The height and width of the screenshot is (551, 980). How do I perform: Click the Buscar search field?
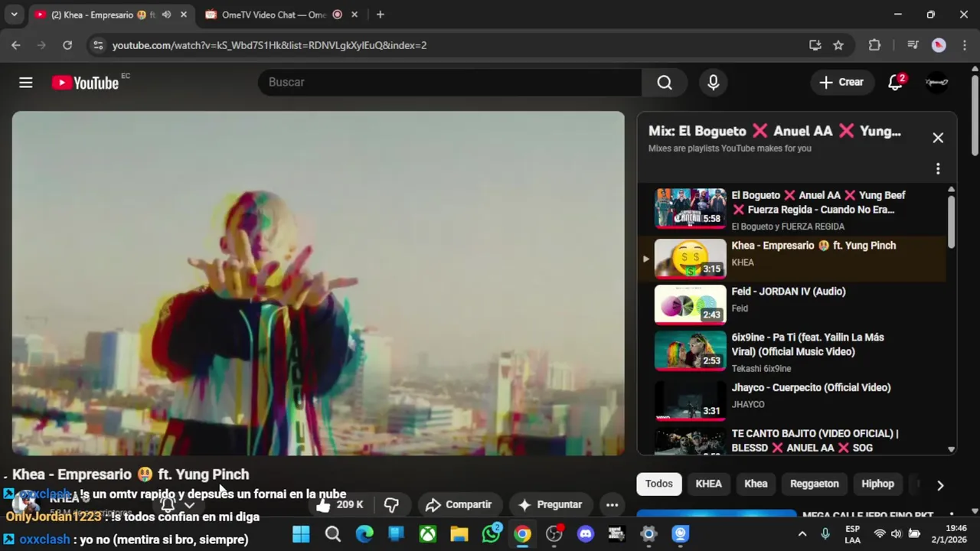click(450, 83)
